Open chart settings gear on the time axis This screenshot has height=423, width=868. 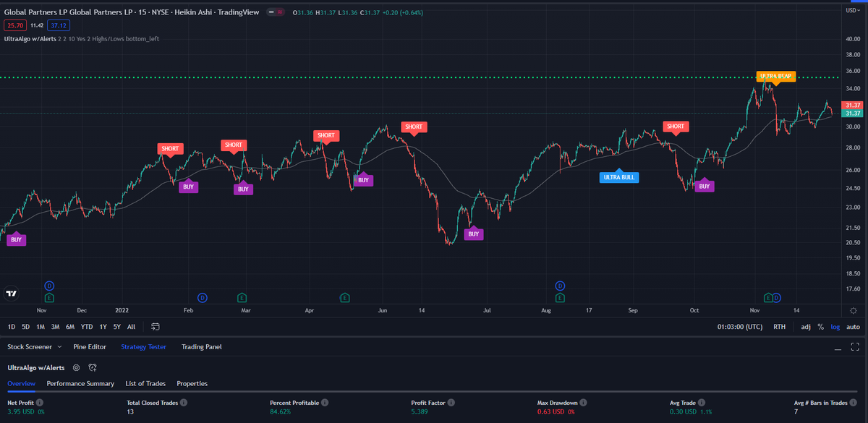[x=854, y=310]
